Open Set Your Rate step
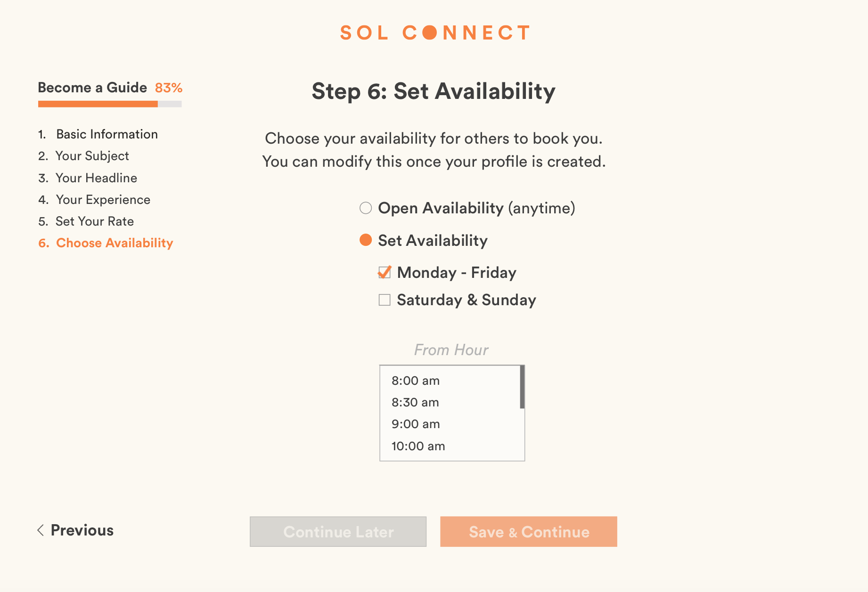The height and width of the screenshot is (592, 868). pyautogui.click(x=94, y=221)
